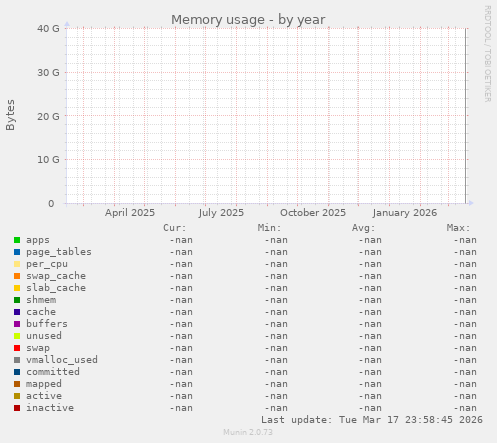Select the dark red inactive swatch

[x=17, y=408]
